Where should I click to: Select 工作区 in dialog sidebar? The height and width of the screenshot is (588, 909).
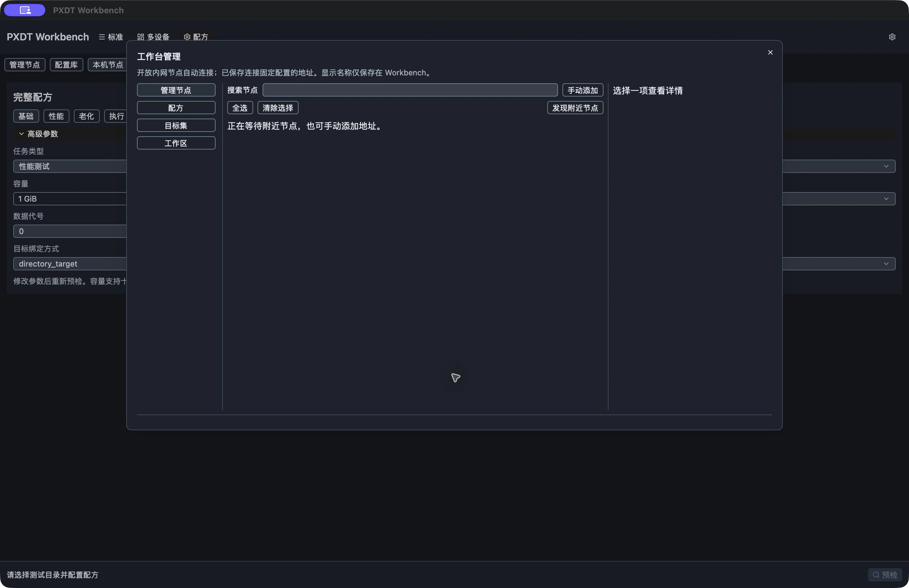point(176,143)
